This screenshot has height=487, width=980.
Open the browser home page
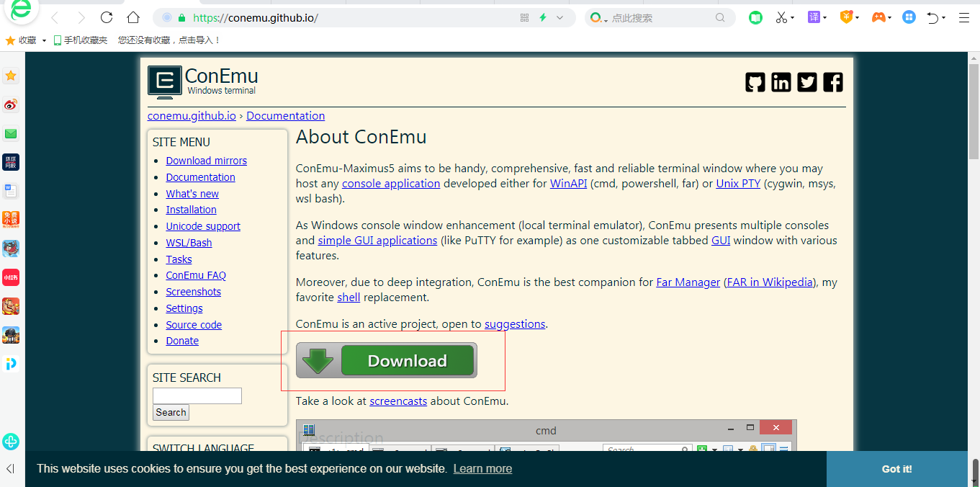click(133, 18)
